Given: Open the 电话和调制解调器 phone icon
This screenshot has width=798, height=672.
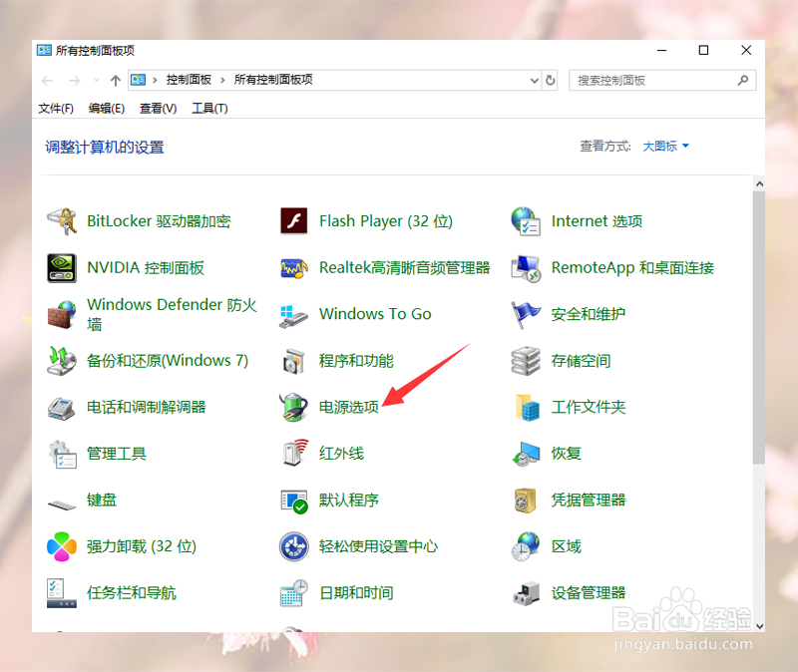Looking at the screenshot, I should [62, 408].
